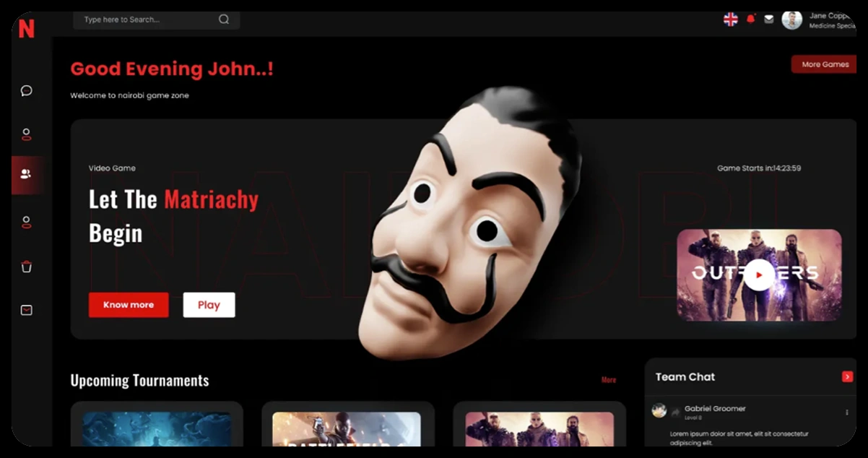The height and width of the screenshot is (458, 868).
Task: Switch to the Team Chat section
Action: (x=685, y=376)
